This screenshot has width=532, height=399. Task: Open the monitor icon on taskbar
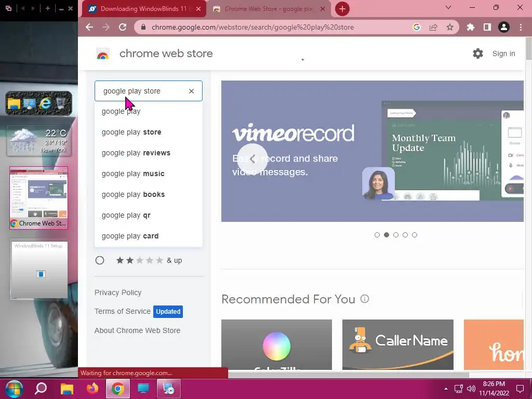143,389
